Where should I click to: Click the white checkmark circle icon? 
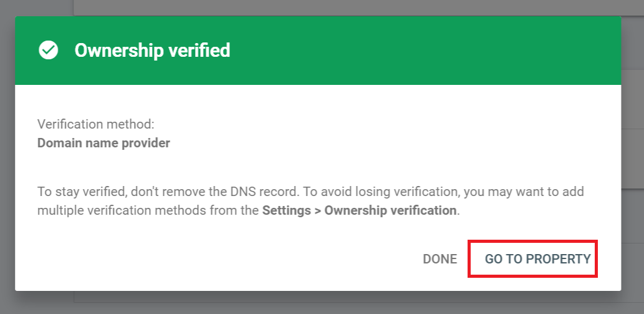point(48,50)
